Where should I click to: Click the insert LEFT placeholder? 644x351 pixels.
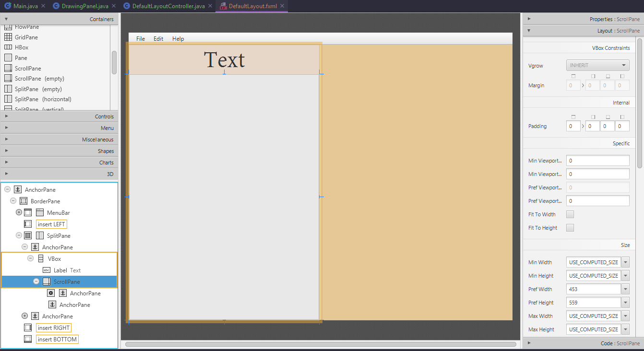point(51,224)
